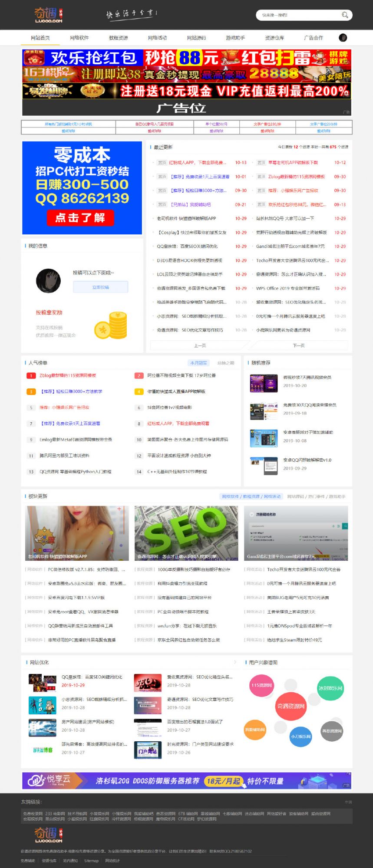
Task: Click the green 冰封娱乐网 bubble
Action: coord(330,688)
